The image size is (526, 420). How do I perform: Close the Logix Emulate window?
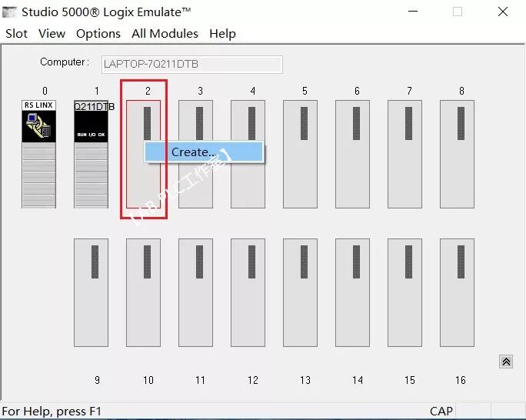(502, 12)
